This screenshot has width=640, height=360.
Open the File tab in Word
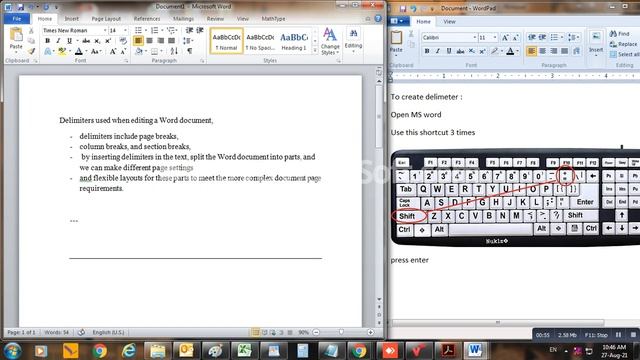[17, 19]
